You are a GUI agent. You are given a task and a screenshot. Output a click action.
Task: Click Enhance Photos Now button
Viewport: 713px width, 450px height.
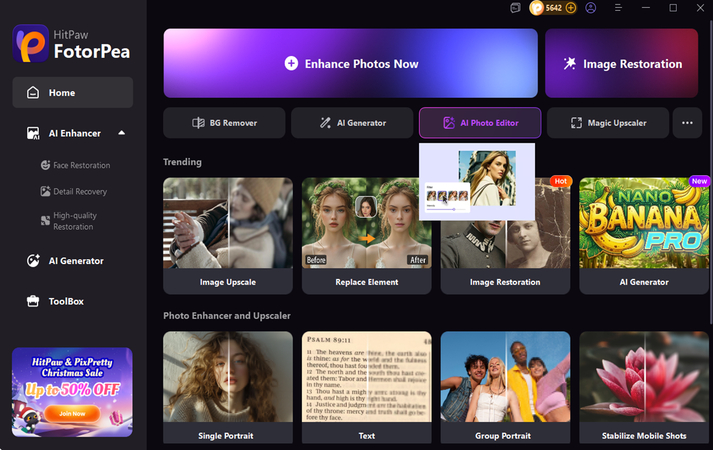[351, 63]
